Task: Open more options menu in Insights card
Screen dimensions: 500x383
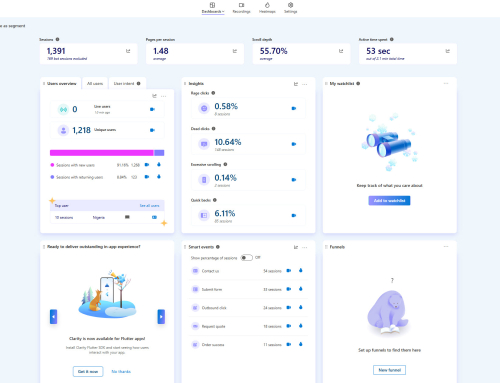Action: [x=305, y=84]
